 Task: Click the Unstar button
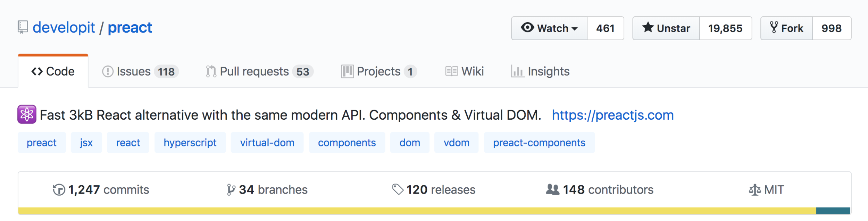point(666,28)
